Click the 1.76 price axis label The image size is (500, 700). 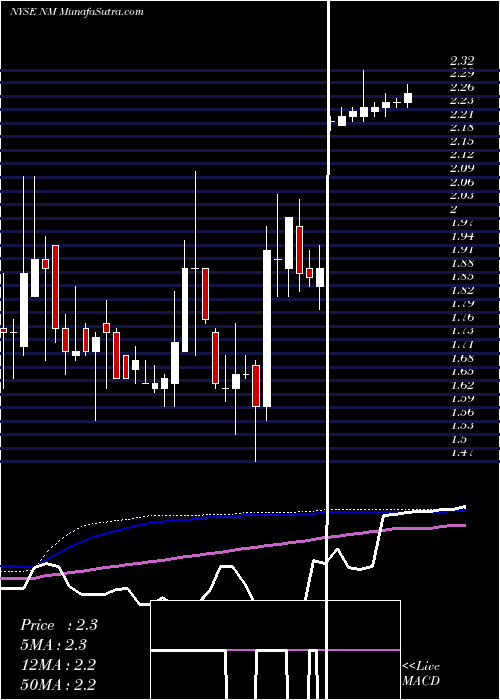(x=462, y=318)
